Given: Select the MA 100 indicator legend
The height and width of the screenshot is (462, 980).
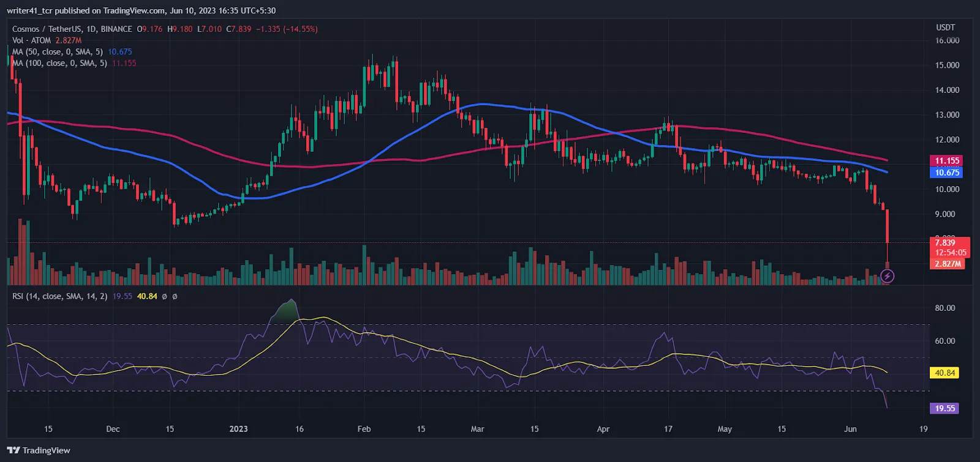Looking at the screenshot, I should tap(61, 63).
